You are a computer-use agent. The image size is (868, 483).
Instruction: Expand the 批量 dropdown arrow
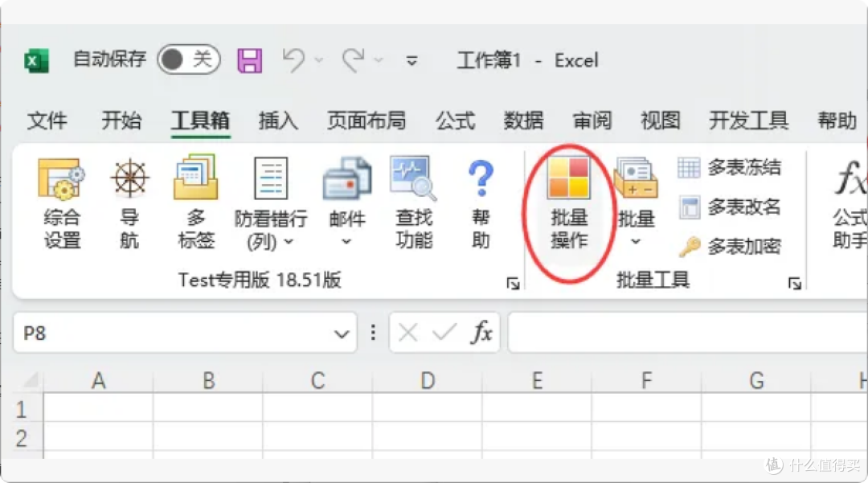coord(636,242)
